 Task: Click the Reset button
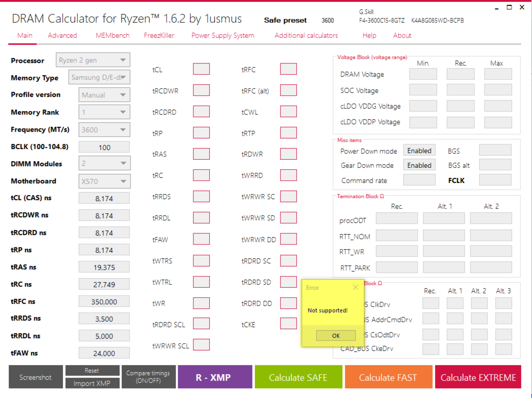92,370
